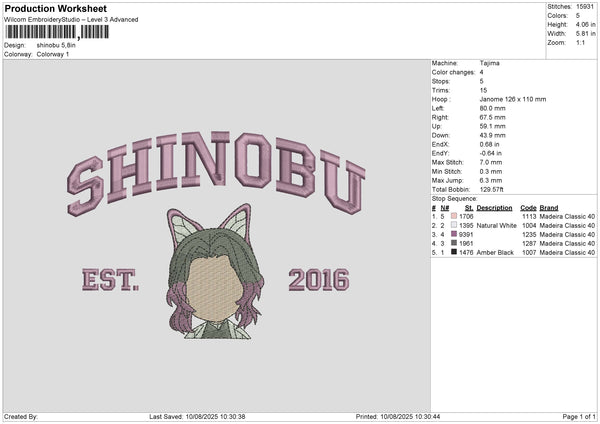Click the Min Stitch value 0.3 mm
This screenshot has width=600, height=424.
pyautogui.click(x=491, y=171)
